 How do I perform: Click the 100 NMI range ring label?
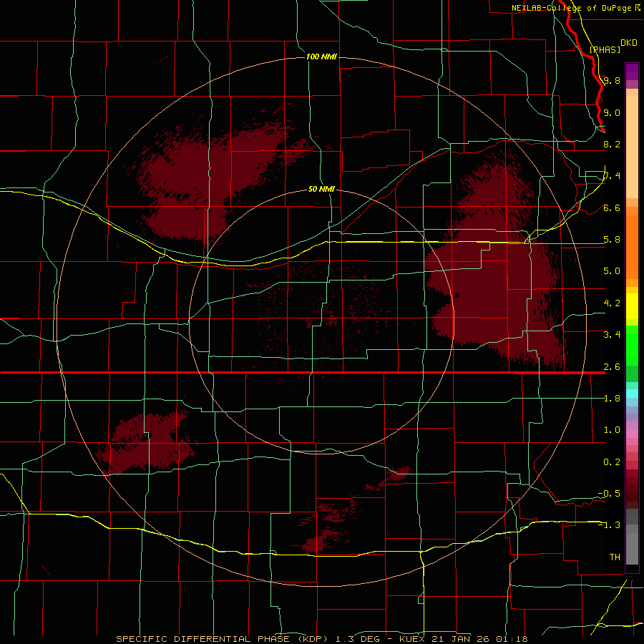pos(321,57)
